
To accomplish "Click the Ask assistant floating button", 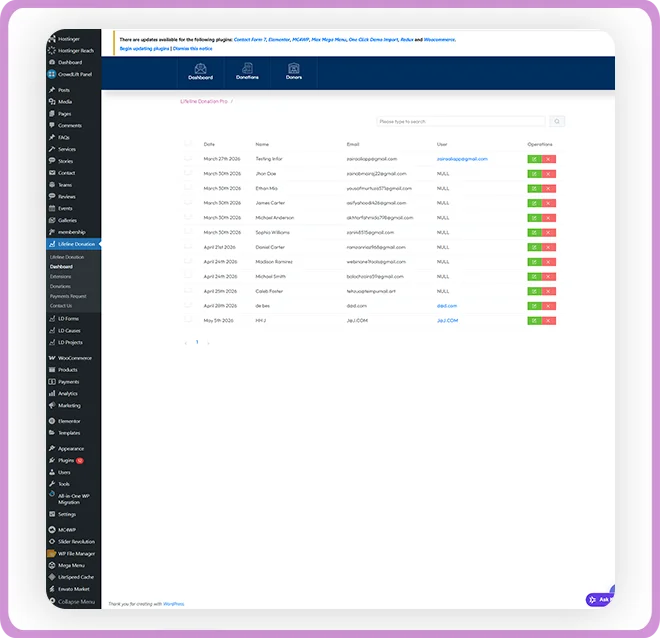I will pyautogui.click(x=599, y=599).
